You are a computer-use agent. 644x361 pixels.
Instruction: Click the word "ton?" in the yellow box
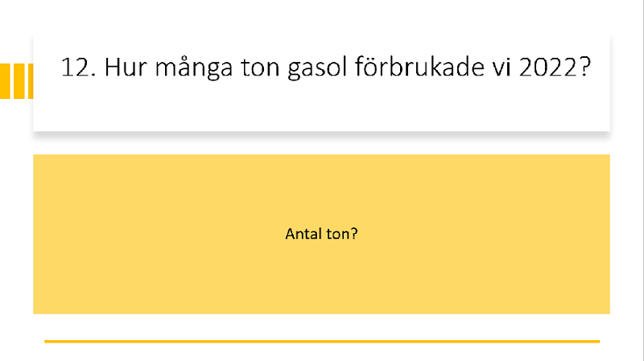coord(342,234)
